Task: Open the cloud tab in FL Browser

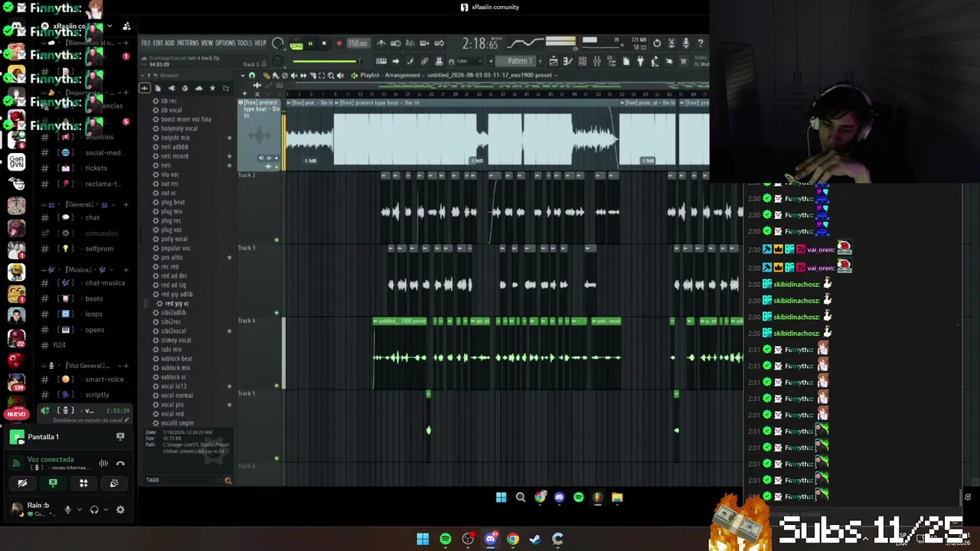Action: point(198,88)
